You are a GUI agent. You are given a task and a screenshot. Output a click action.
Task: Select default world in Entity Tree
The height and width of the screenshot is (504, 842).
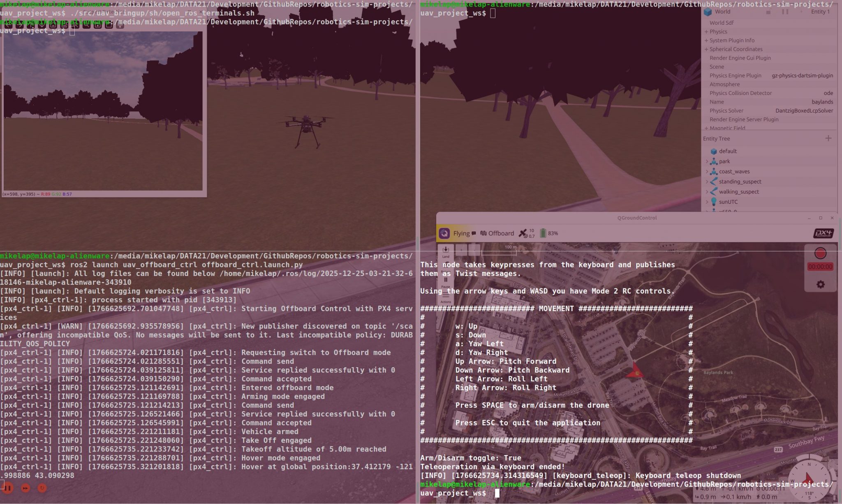728,151
